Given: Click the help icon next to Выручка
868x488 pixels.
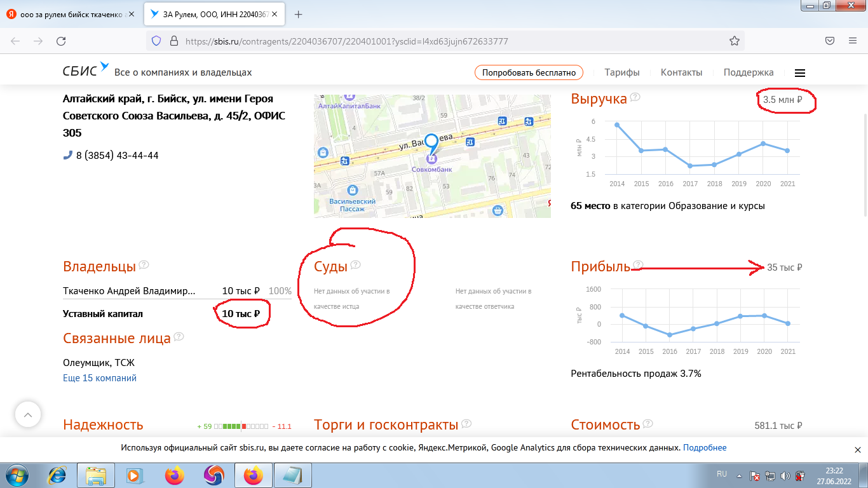Looking at the screenshot, I should click(x=635, y=97).
